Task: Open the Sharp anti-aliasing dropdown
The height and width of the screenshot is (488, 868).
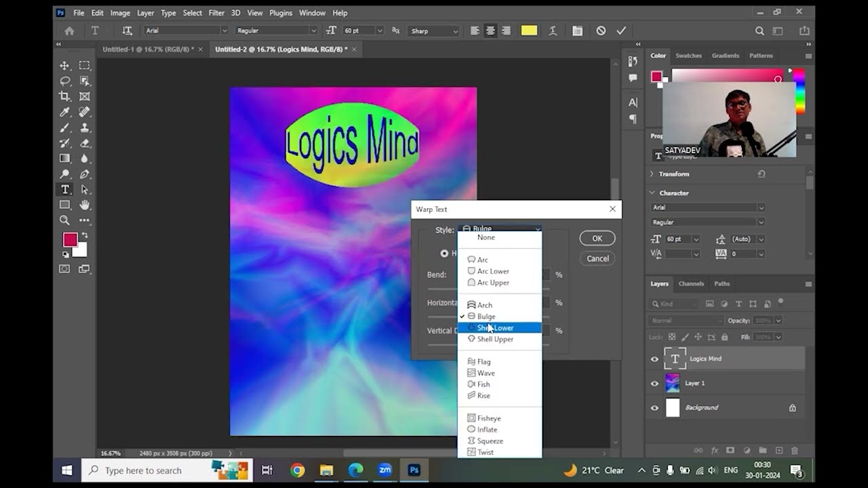Action: 434,30
